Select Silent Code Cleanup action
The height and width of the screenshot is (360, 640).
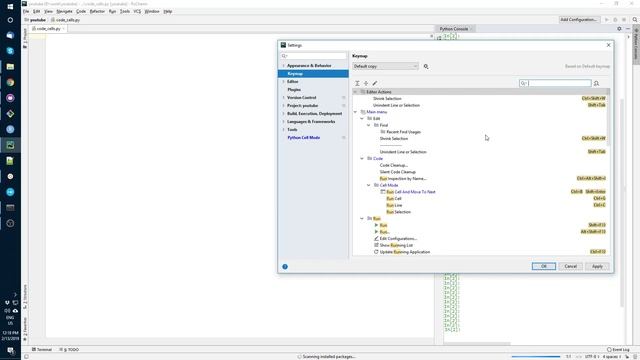click(x=481, y=172)
